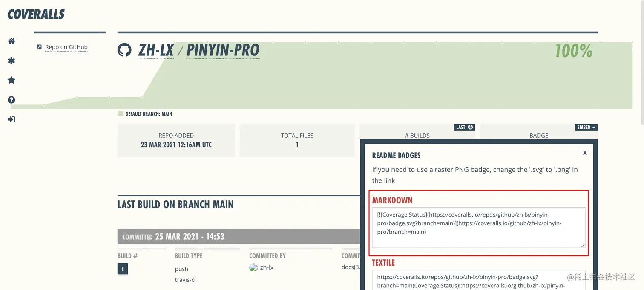Close the README BADGES popup
This screenshot has height=290, width=644.
click(x=585, y=153)
